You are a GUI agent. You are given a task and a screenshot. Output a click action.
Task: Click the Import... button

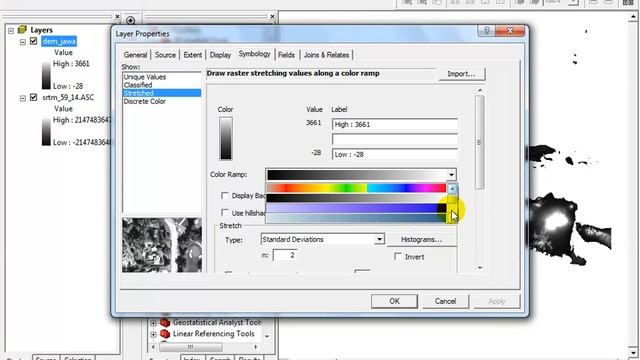coord(462,74)
